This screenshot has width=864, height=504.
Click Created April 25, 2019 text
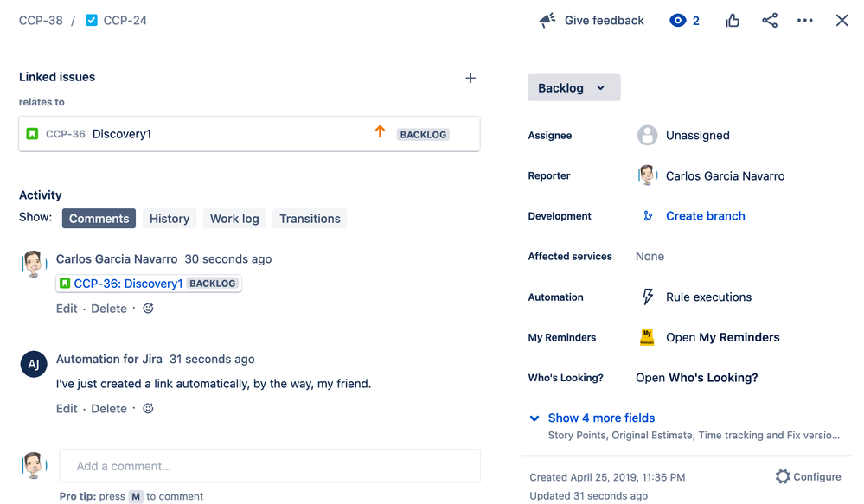coord(607,477)
